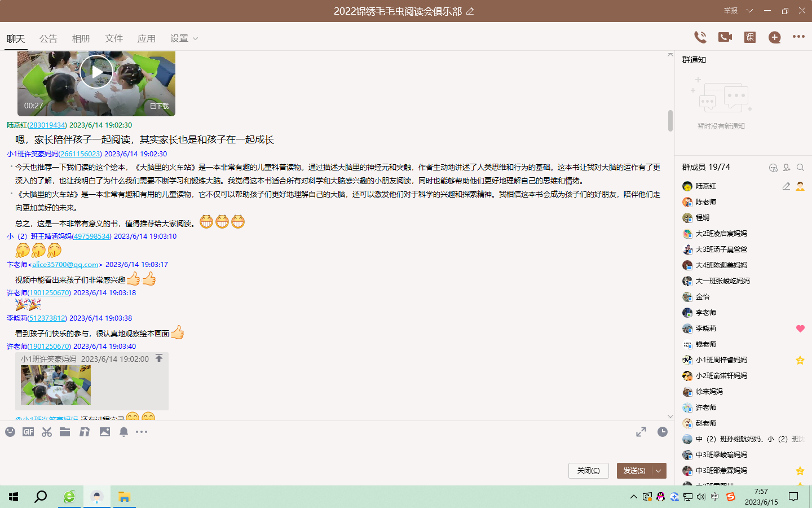Click the 发送(S) button
The image size is (812, 508).
point(634,471)
